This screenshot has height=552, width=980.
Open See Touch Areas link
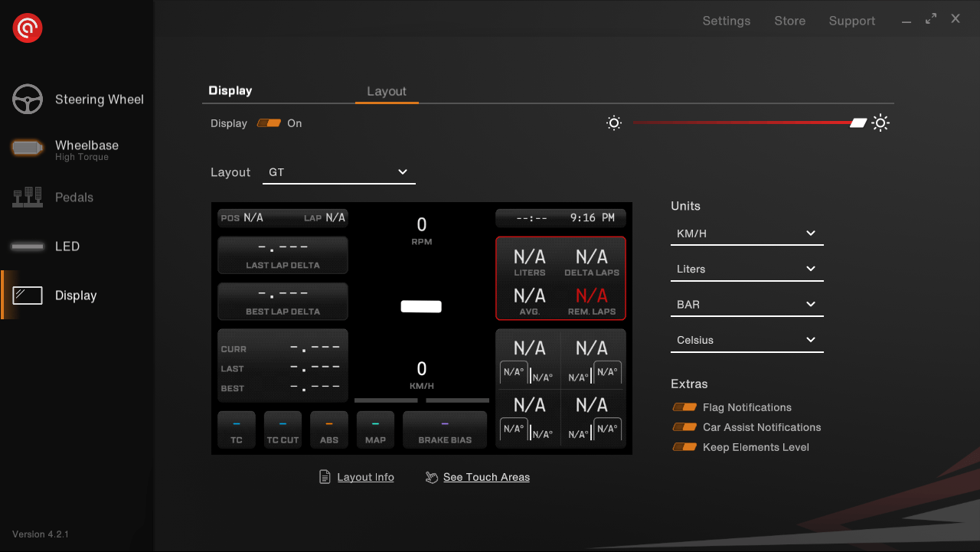click(486, 477)
